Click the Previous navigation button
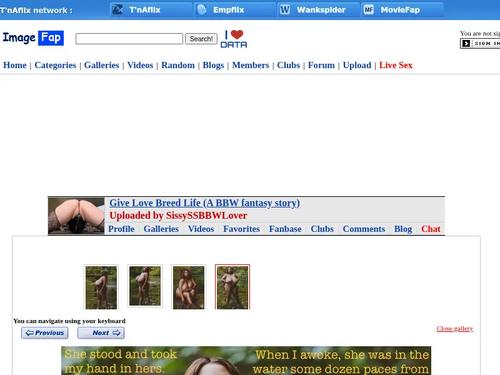 [45, 333]
